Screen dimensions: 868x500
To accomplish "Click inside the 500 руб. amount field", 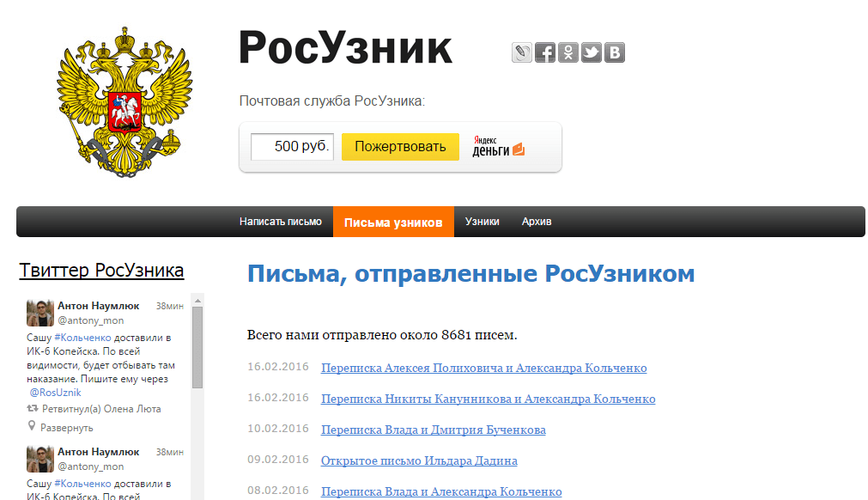I will click(x=291, y=146).
